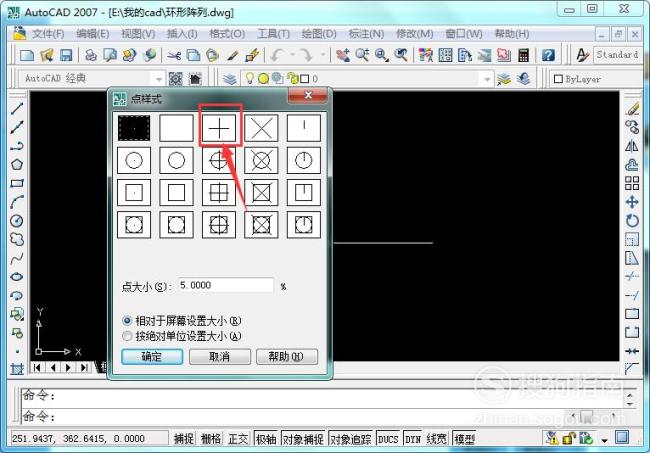Select the Erase tool in modify toolbar
The image size is (650, 453).
click(632, 109)
